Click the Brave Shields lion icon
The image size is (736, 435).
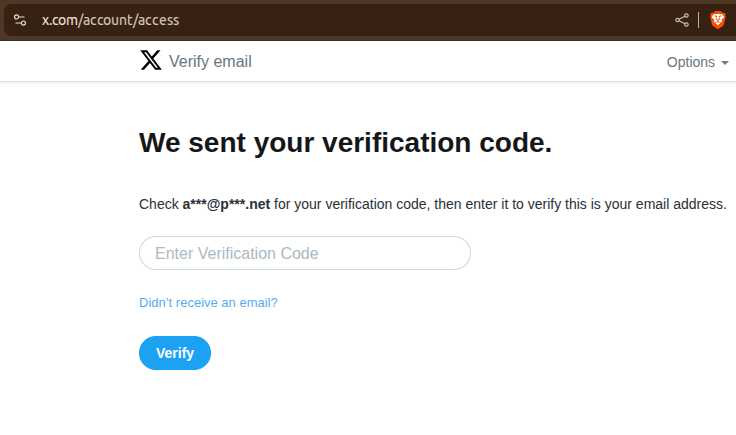717,20
